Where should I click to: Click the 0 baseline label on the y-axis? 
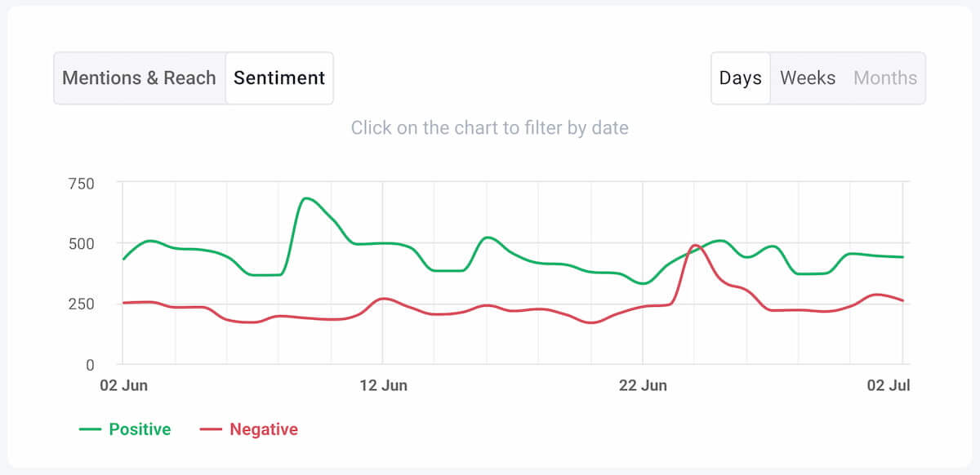point(90,364)
